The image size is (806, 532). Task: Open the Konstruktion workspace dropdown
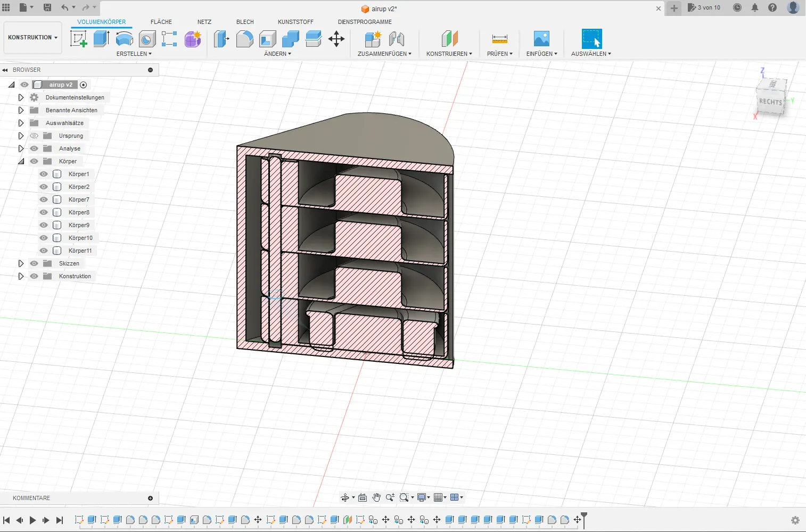coord(32,38)
